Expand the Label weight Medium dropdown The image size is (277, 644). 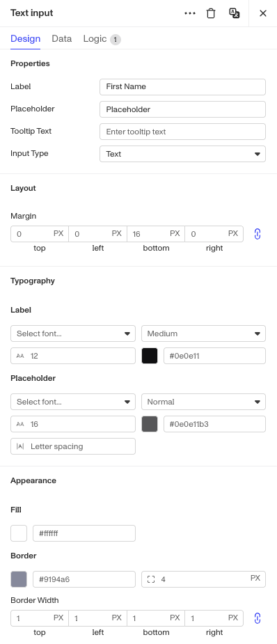point(203,333)
